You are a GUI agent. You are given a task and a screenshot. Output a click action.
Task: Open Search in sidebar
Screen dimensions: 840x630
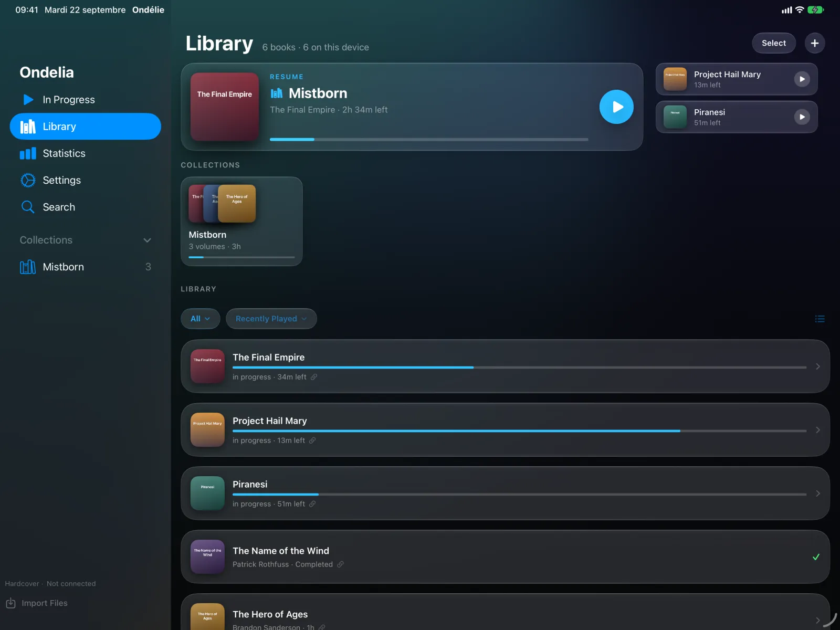[x=85, y=207]
